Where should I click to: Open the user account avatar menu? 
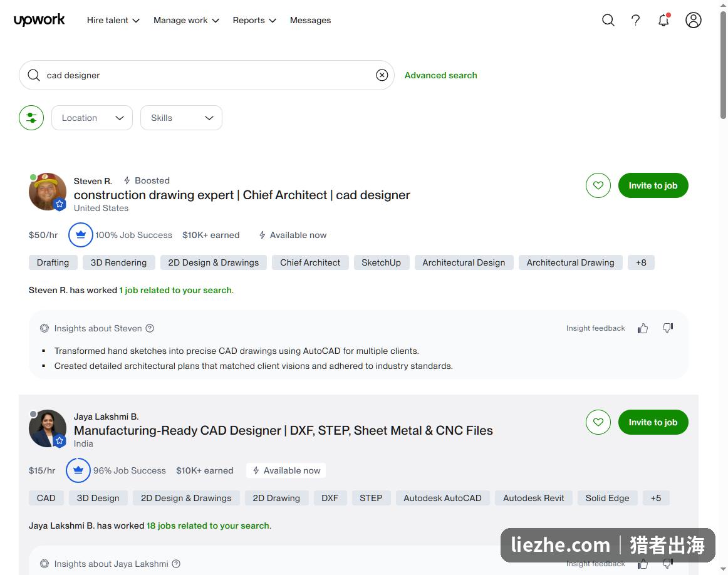click(693, 20)
